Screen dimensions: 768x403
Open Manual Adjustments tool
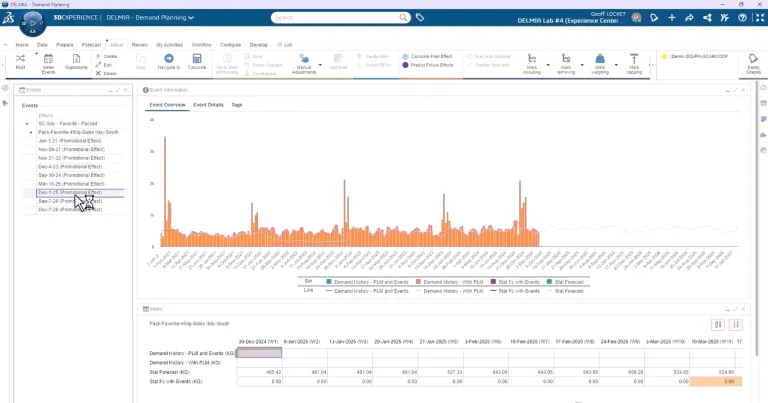(x=297, y=61)
